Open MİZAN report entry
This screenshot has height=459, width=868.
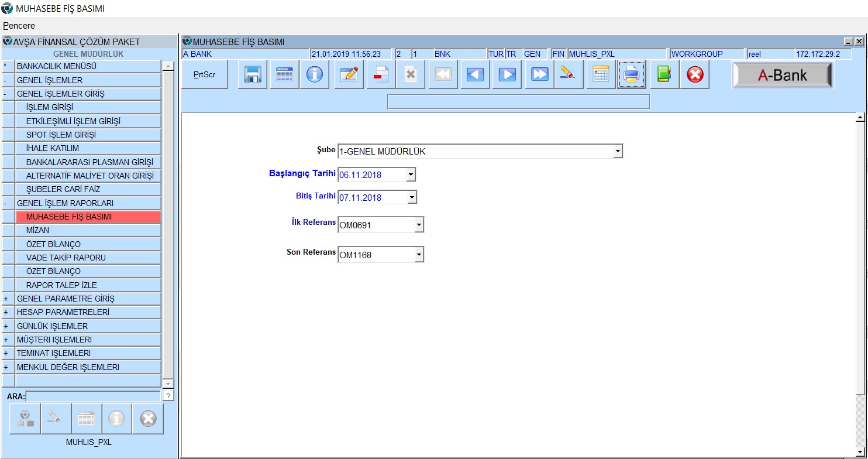[x=88, y=230]
